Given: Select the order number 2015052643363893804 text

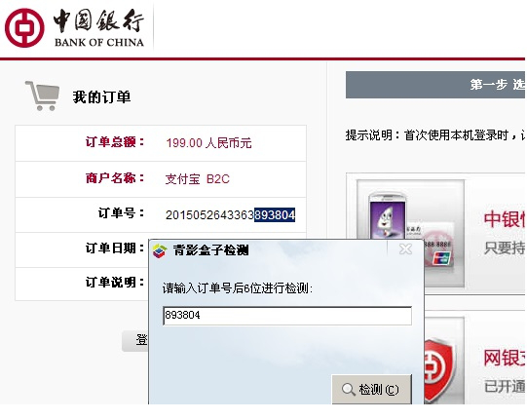Looking at the screenshot, I should [230, 215].
